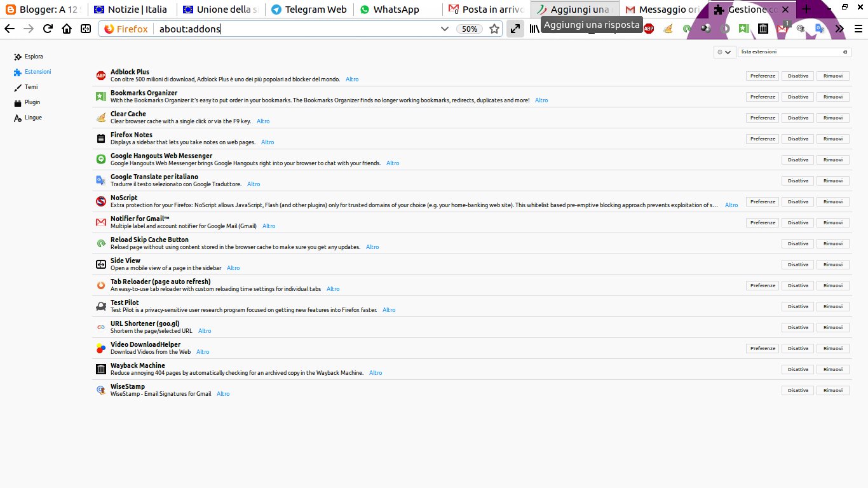Click Altro link for URL Shortener
Image resolution: width=868 pixels, height=488 pixels.
[x=205, y=331]
